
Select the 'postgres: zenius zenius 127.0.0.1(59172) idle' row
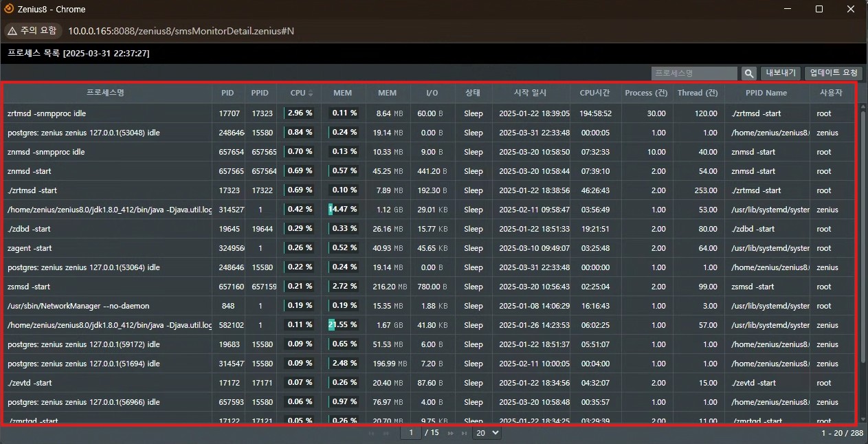pos(430,344)
